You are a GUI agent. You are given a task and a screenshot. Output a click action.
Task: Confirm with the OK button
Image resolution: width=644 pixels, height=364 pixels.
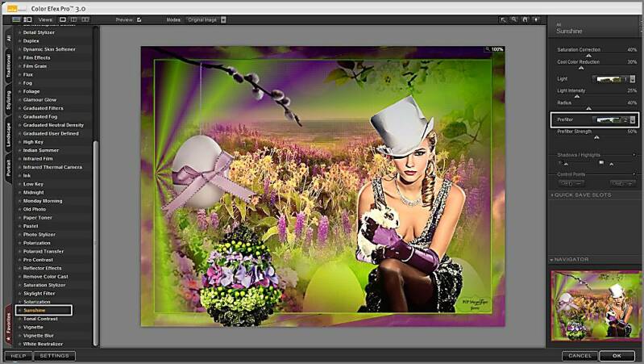(617, 356)
